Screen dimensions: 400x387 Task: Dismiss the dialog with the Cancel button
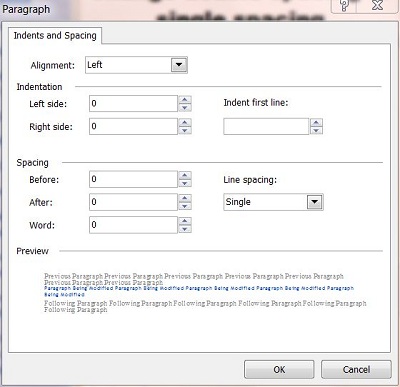click(x=356, y=369)
